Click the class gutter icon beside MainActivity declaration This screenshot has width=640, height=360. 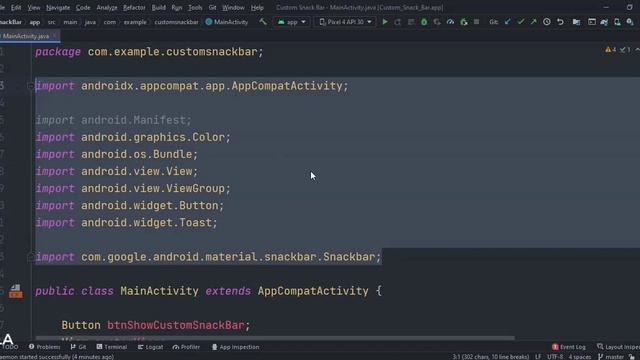tap(16, 291)
